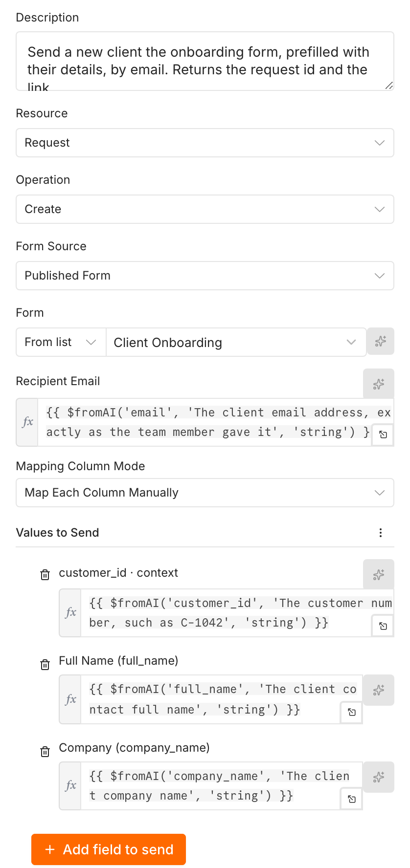Open the Mapping Column Mode dropdown

(205, 493)
